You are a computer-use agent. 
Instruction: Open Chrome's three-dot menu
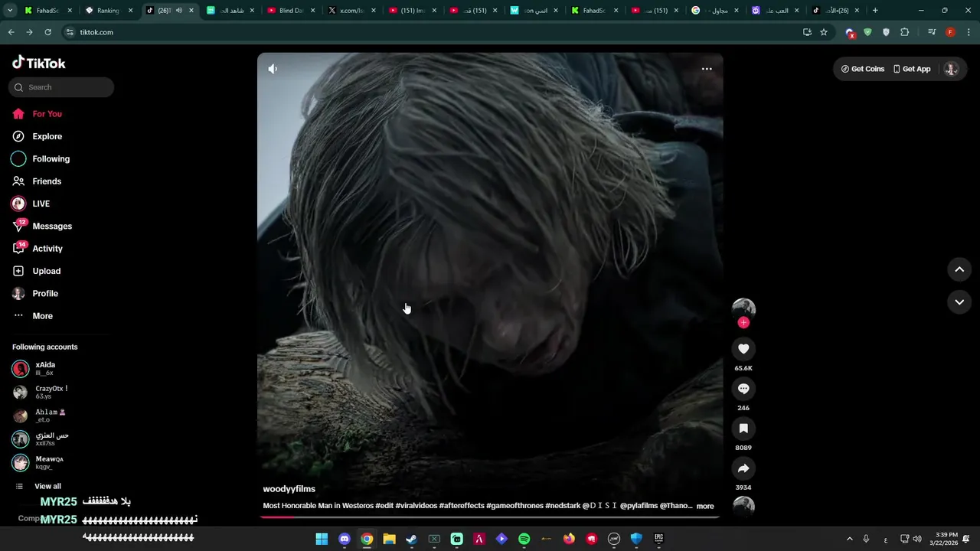click(x=969, y=32)
